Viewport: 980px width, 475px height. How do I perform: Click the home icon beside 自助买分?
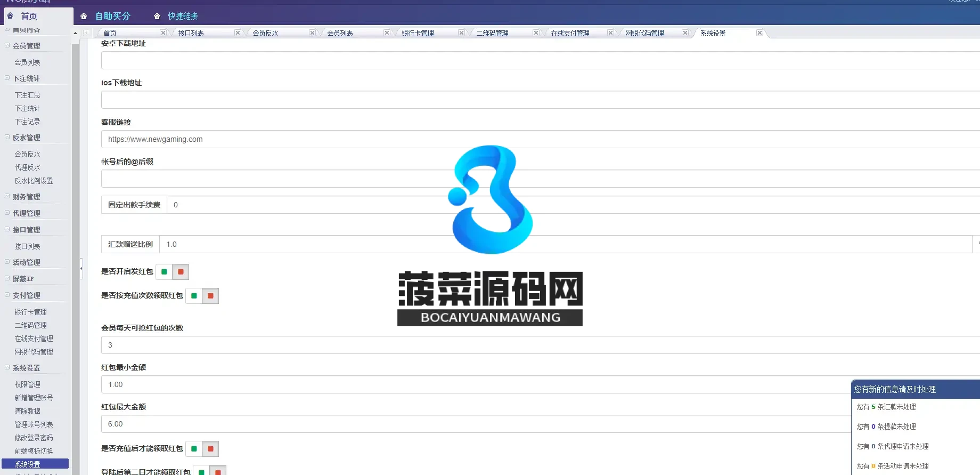(84, 16)
